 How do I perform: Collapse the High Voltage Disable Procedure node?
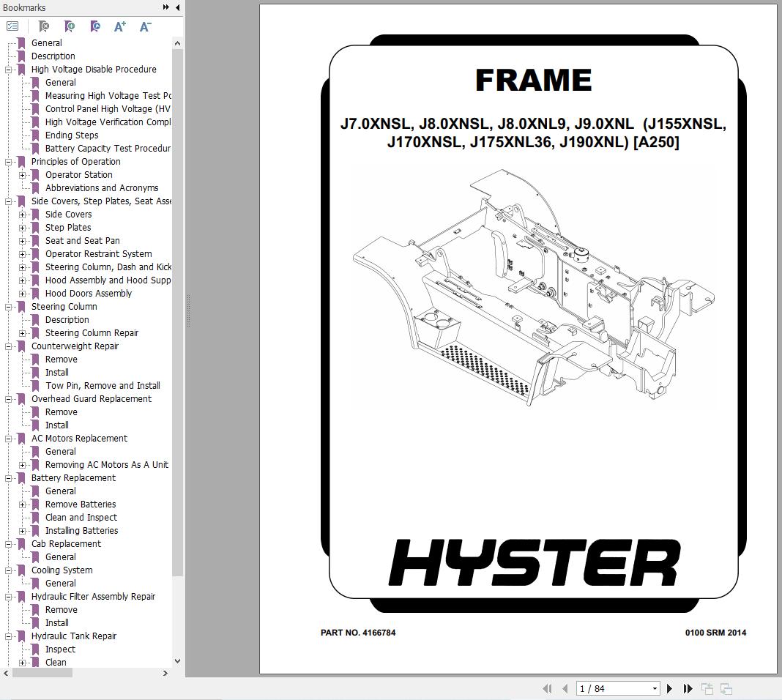click(x=9, y=70)
